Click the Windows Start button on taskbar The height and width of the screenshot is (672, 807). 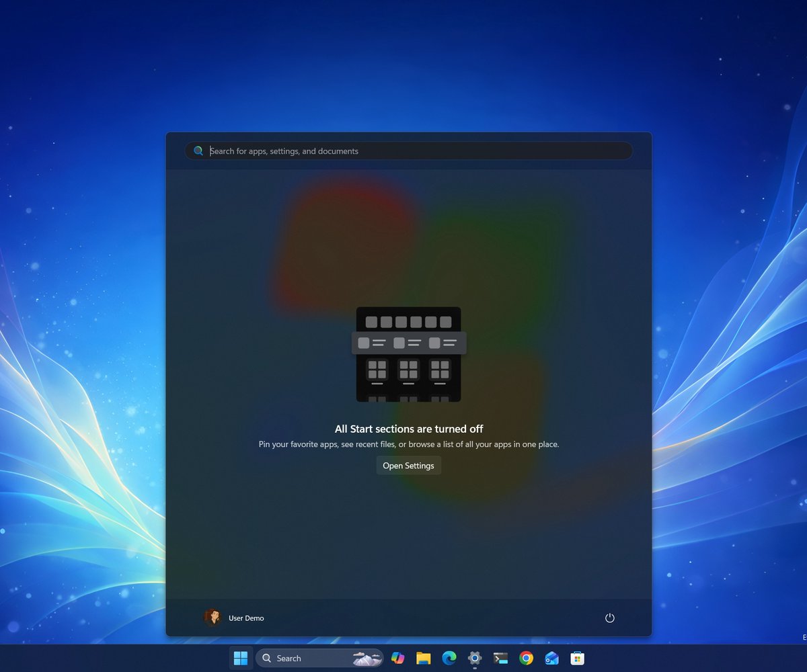(x=241, y=658)
